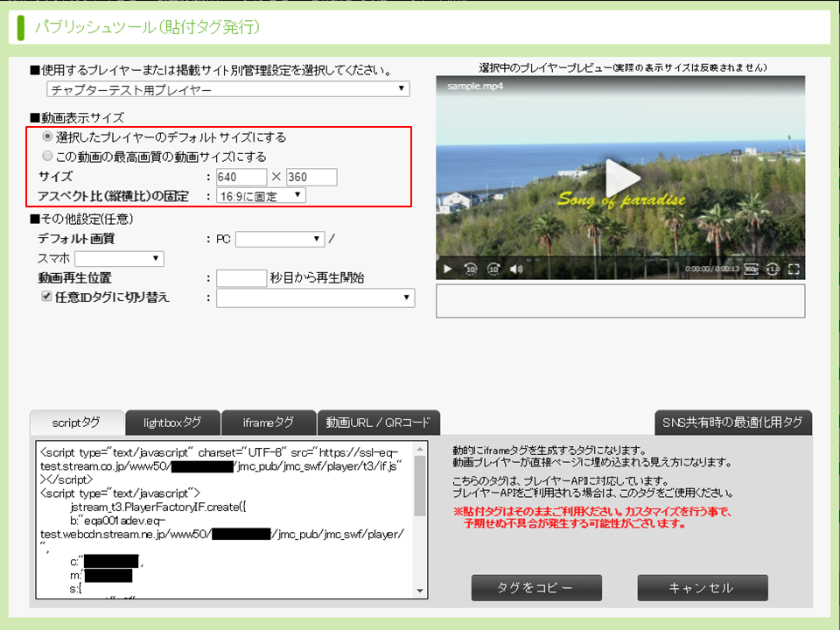Open the 任意IDタグ selection dropdown
The height and width of the screenshot is (630, 840).
click(x=316, y=297)
